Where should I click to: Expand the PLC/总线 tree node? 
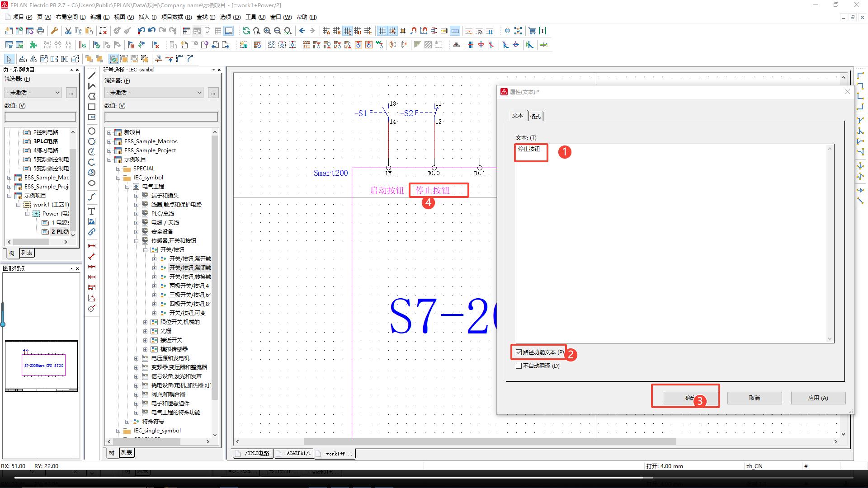click(x=137, y=213)
